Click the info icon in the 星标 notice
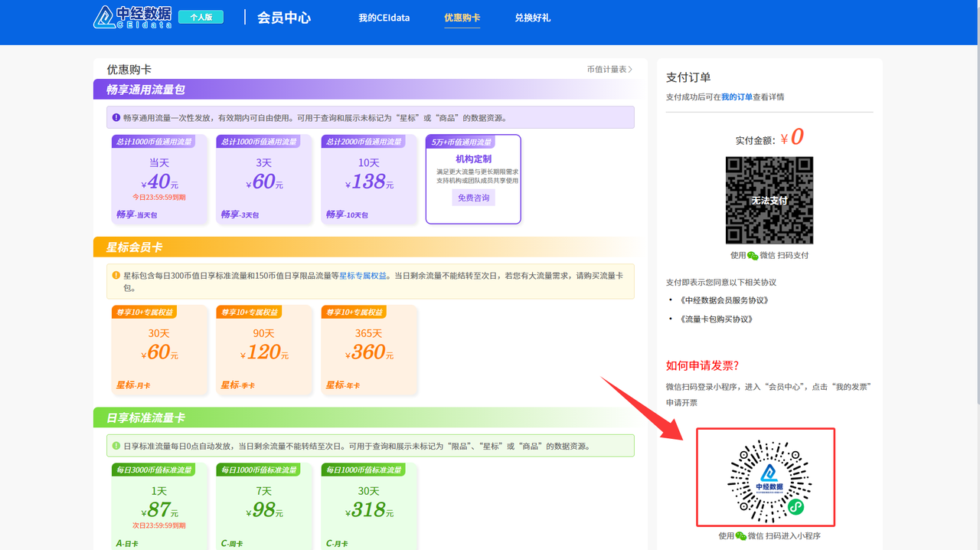The width and height of the screenshot is (980, 550). [116, 275]
